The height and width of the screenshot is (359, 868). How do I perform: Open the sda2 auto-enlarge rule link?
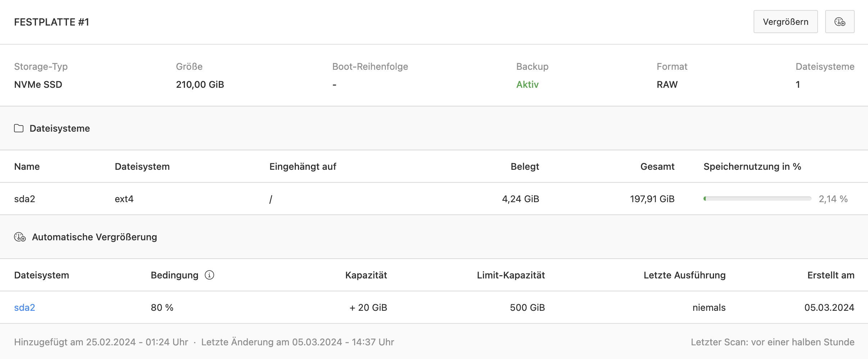(x=24, y=308)
